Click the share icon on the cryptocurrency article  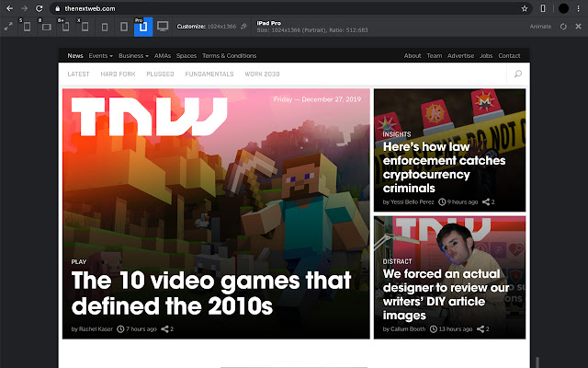[x=486, y=202]
